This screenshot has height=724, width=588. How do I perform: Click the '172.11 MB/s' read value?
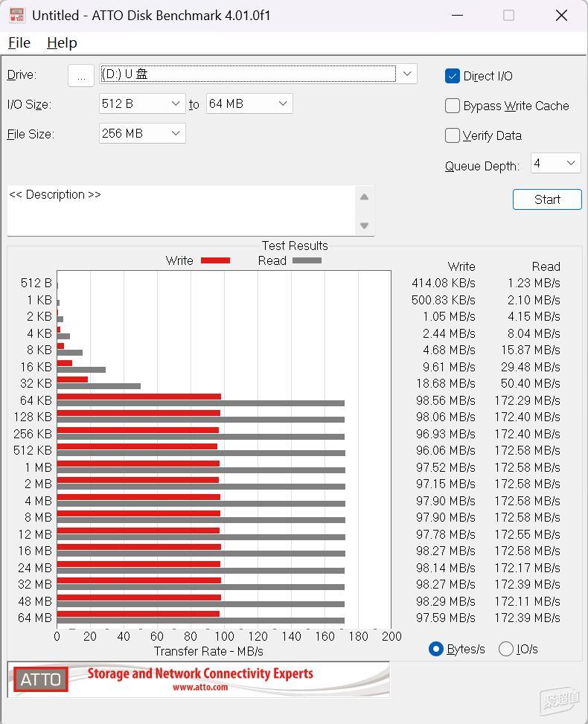click(x=527, y=601)
